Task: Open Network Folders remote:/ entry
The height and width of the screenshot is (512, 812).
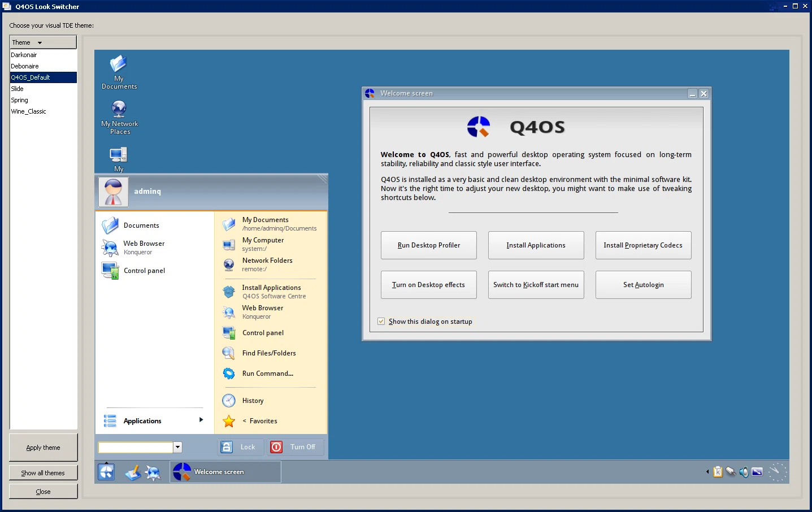Action: click(x=271, y=264)
